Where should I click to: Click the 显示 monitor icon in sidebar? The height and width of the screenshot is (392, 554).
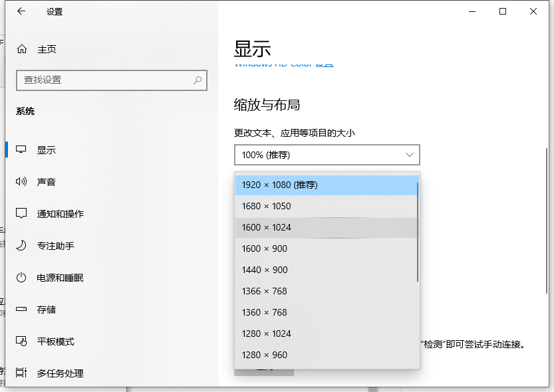pyautogui.click(x=20, y=149)
